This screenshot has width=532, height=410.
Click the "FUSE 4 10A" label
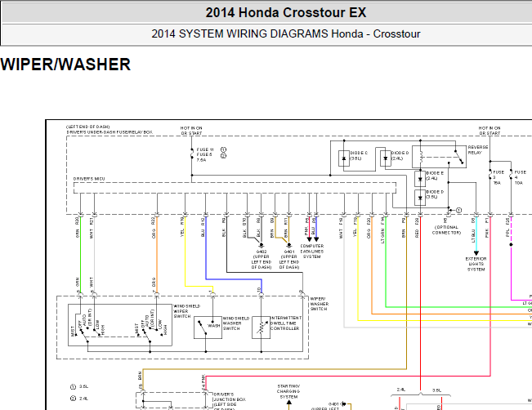(520, 177)
